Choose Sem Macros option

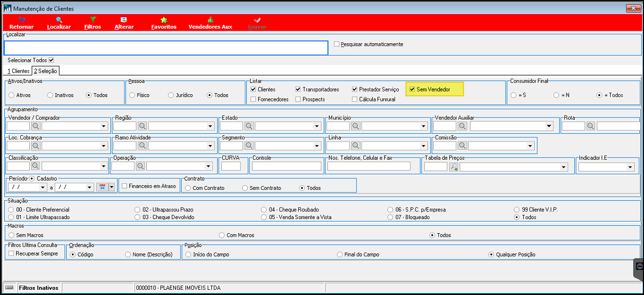click(x=11, y=235)
